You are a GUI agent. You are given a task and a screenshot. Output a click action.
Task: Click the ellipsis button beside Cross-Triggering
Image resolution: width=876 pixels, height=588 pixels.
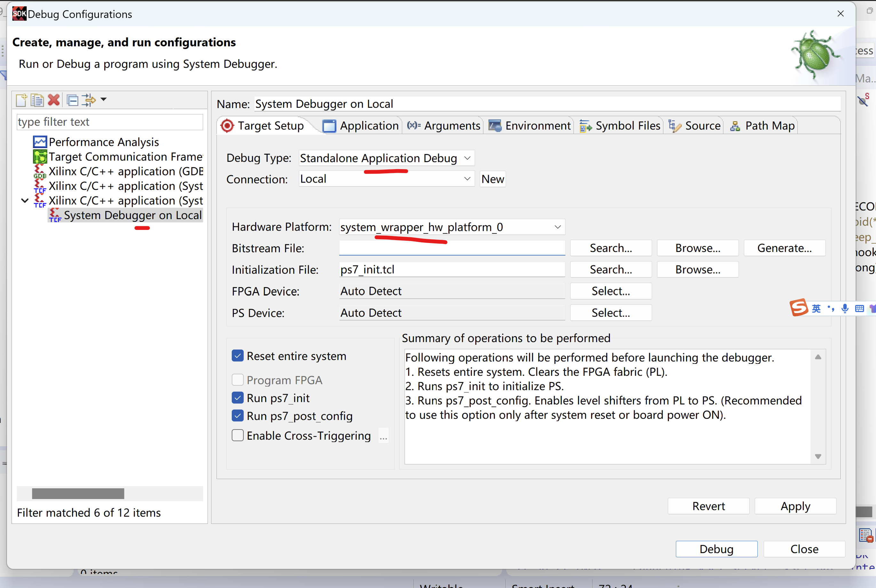pos(383,436)
